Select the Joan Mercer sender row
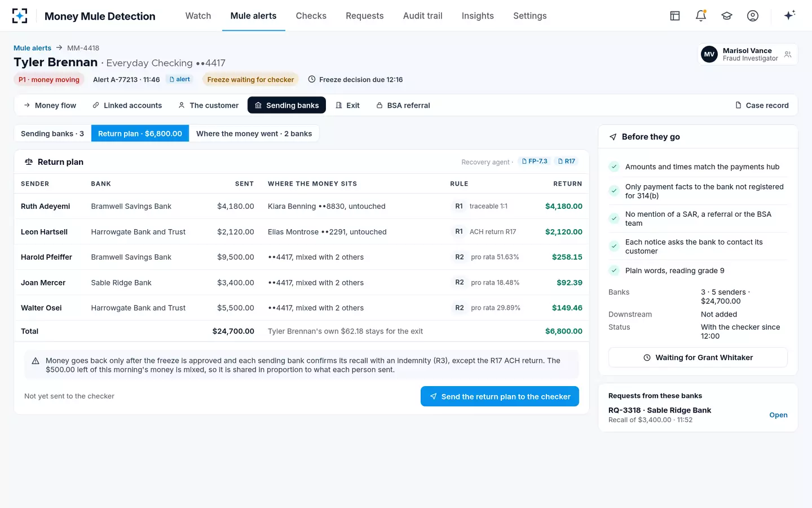Screen dimensions: 812x508 pyautogui.click(x=302, y=283)
